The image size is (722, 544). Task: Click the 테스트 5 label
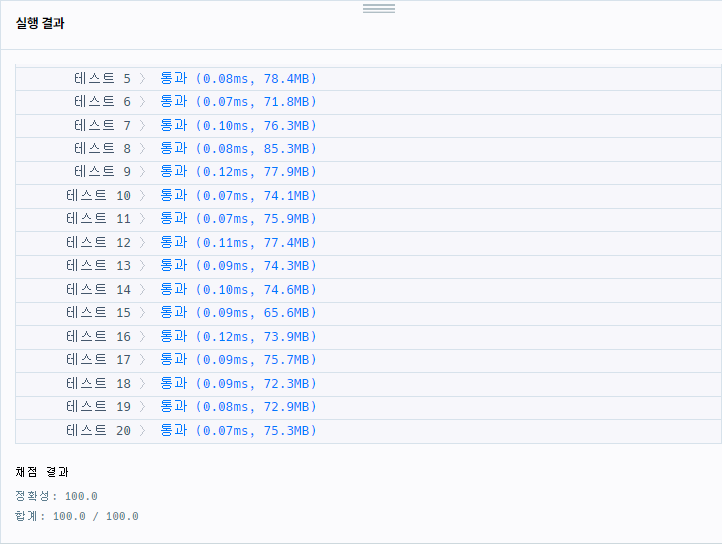(x=102, y=79)
